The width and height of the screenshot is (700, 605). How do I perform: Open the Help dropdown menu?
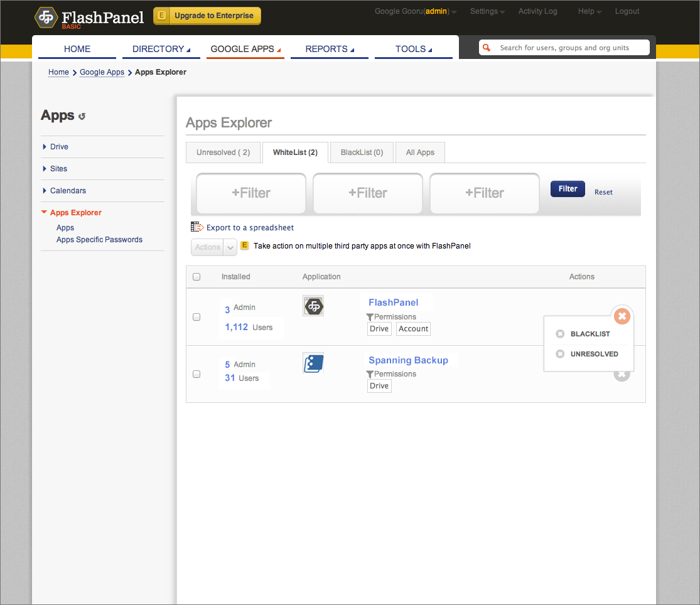590,11
